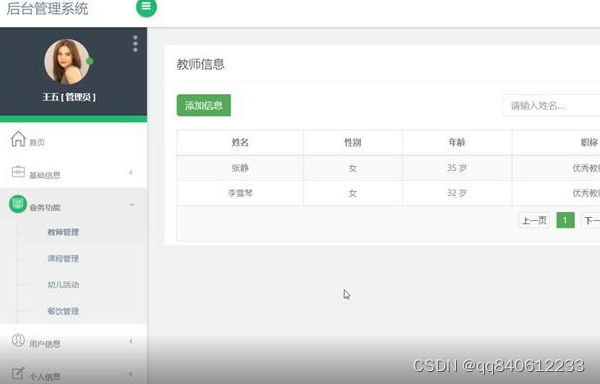The width and height of the screenshot is (600, 384).
Task: Click the home icon beside 首页
Action: click(x=18, y=139)
